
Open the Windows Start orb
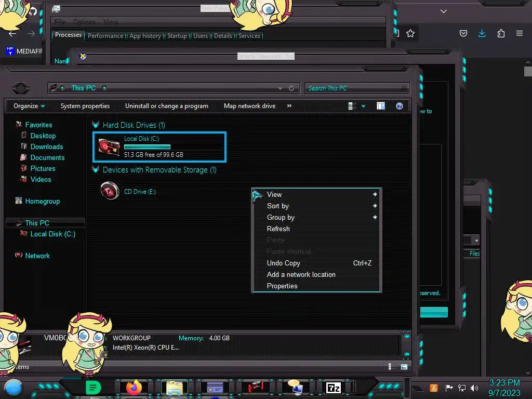coord(14,389)
